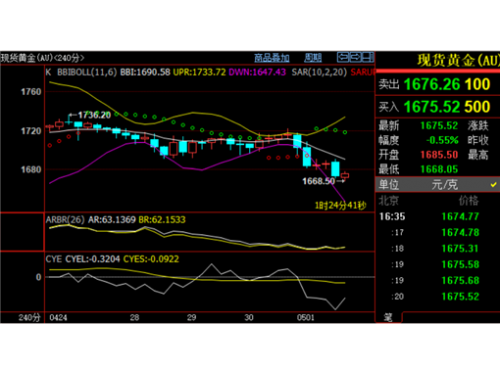Viewport: 500px width, 375px height.
Task: Click the left-arrow chart scroll icon
Action: pos(343,57)
